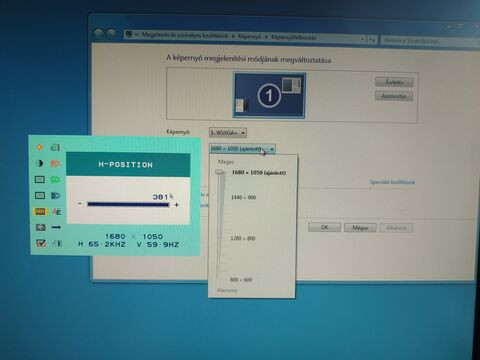Click the Képernyő breadcrumb in address bar
480x360 pixels.
tap(249, 36)
